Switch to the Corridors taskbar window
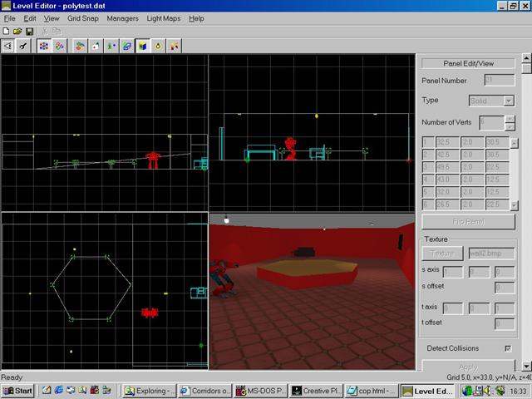This screenshot has width=532, height=399. pos(205,391)
